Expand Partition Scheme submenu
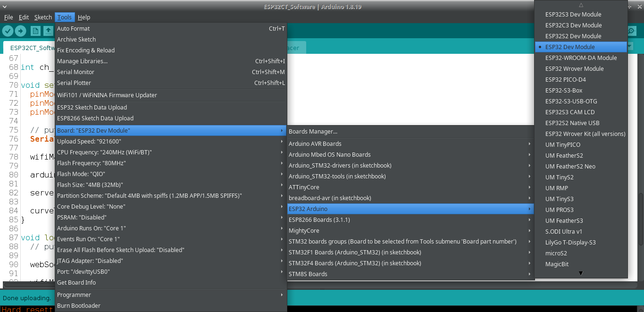This screenshot has width=644, height=312. (171, 195)
